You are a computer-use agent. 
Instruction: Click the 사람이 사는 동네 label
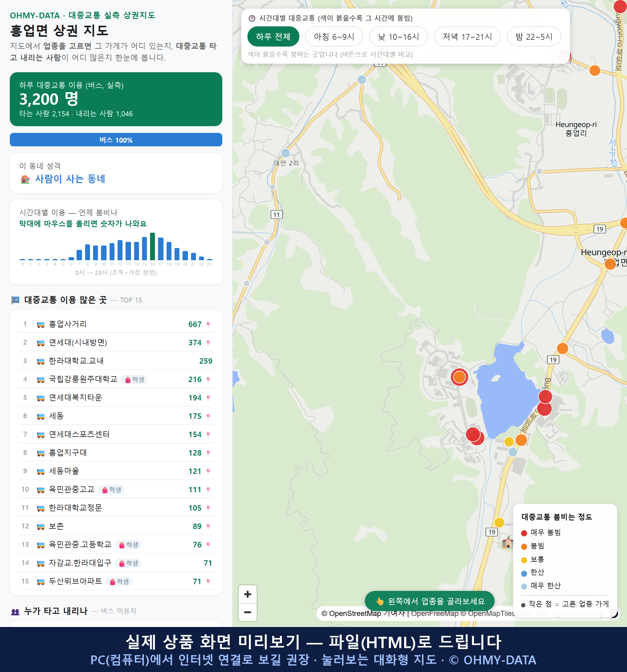tap(70, 179)
